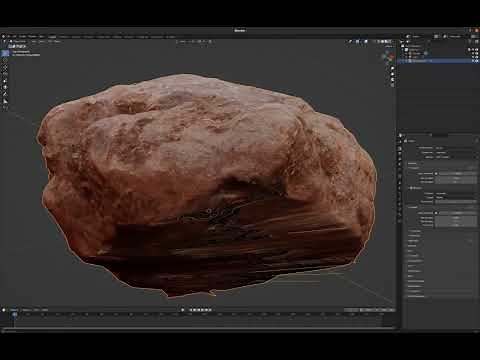The image size is (480, 360).
Task: Open the viewport Select menu
Action: point(42,41)
